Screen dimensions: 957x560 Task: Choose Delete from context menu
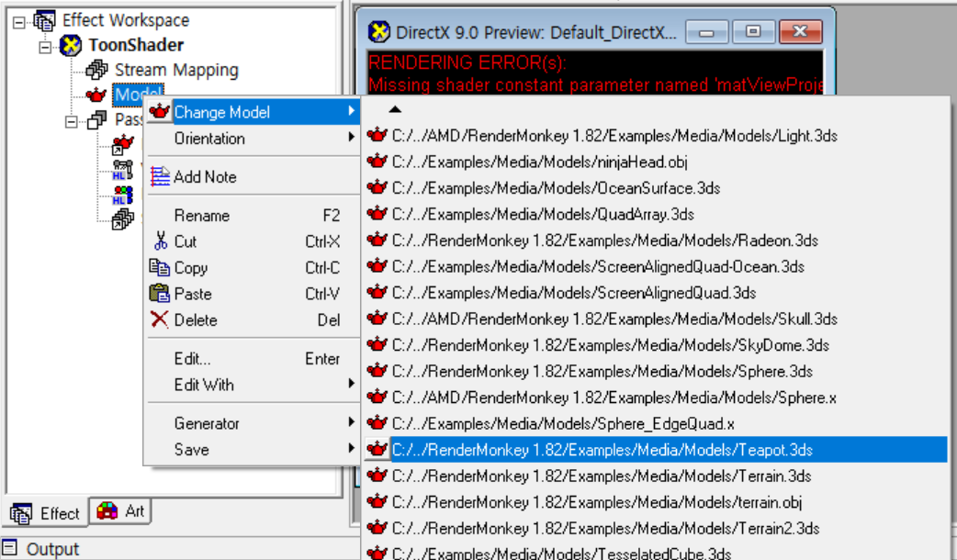click(252, 320)
